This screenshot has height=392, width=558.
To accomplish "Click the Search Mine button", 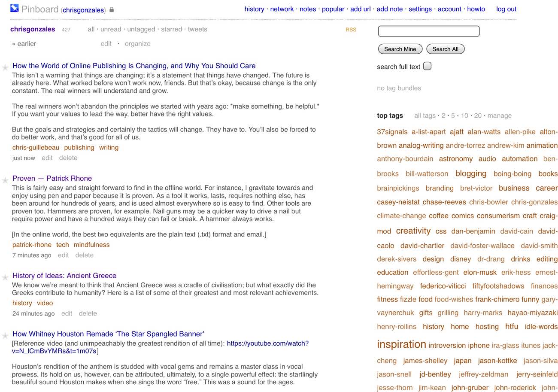I will click(x=400, y=49).
